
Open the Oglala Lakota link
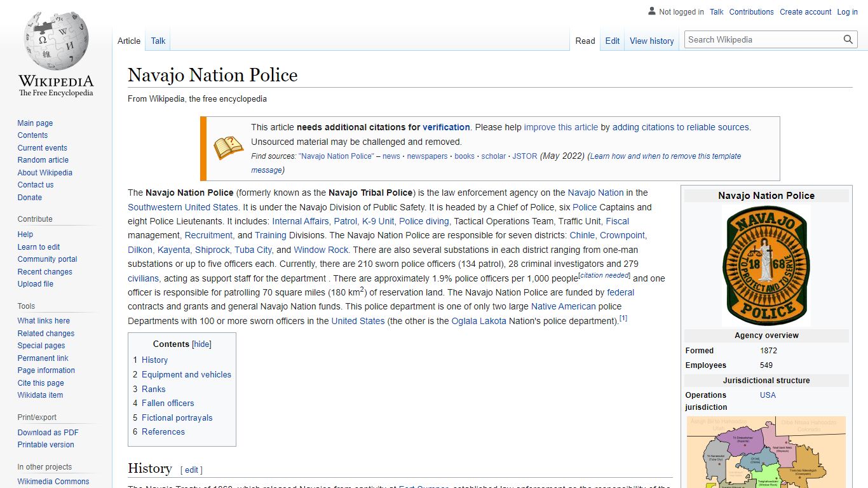tap(479, 321)
